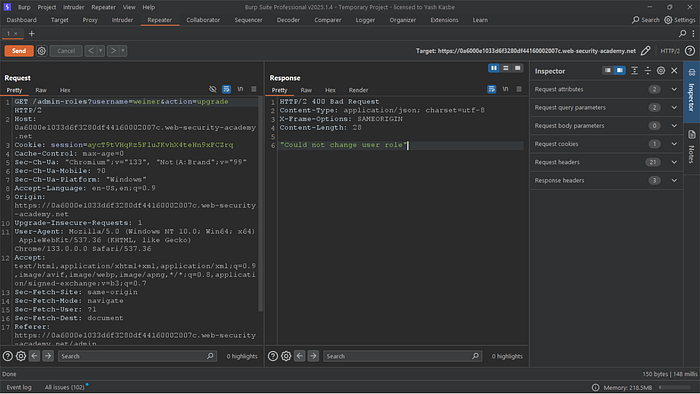
Task: Open Request panel hamburger menu
Action: coord(254,89)
